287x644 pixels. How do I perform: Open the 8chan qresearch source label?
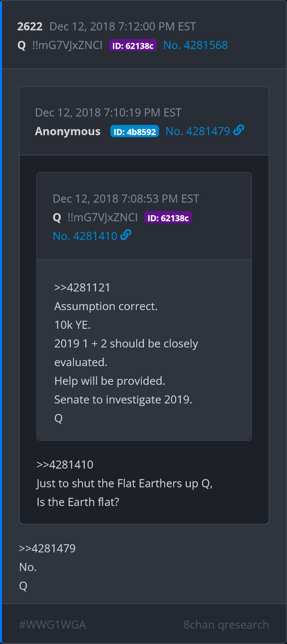[226, 624]
